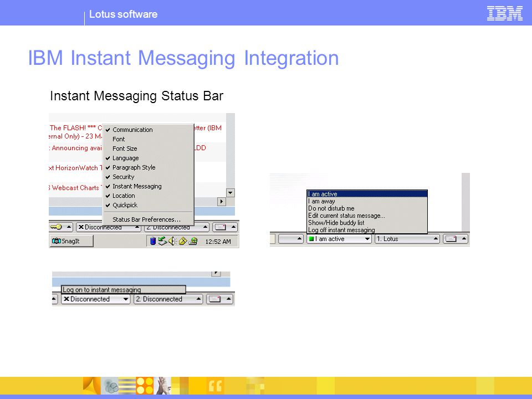532x399 pixels.
Task: Open the Webcast Charts red entry
Action: pyautogui.click(x=76, y=188)
